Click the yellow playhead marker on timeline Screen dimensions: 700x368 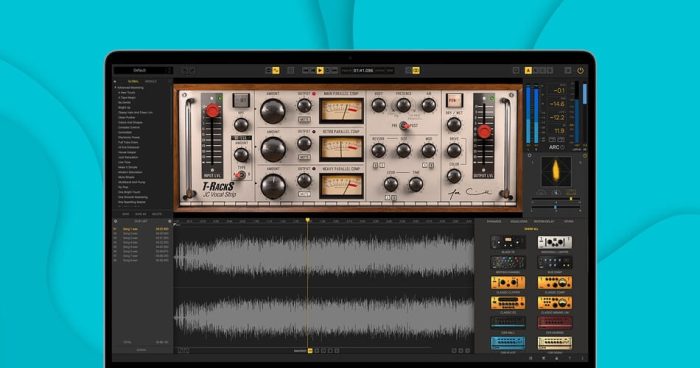pos(308,220)
